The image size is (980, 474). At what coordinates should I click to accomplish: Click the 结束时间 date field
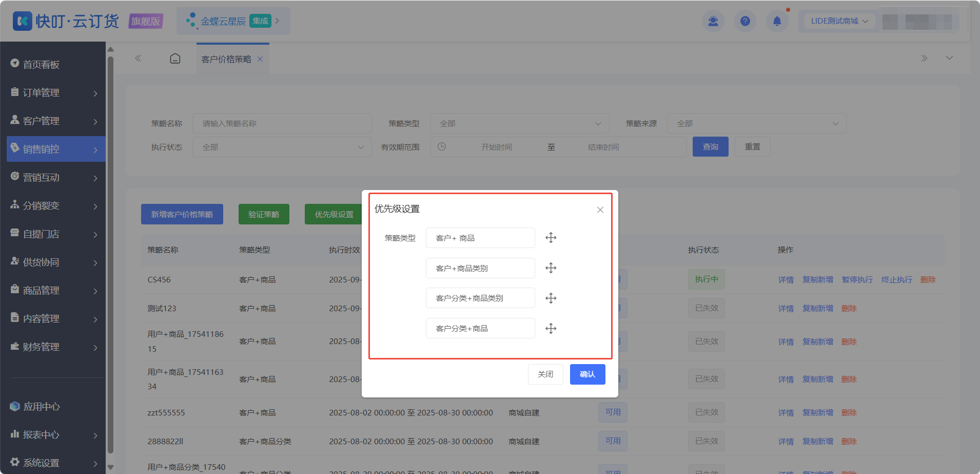coord(603,147)
